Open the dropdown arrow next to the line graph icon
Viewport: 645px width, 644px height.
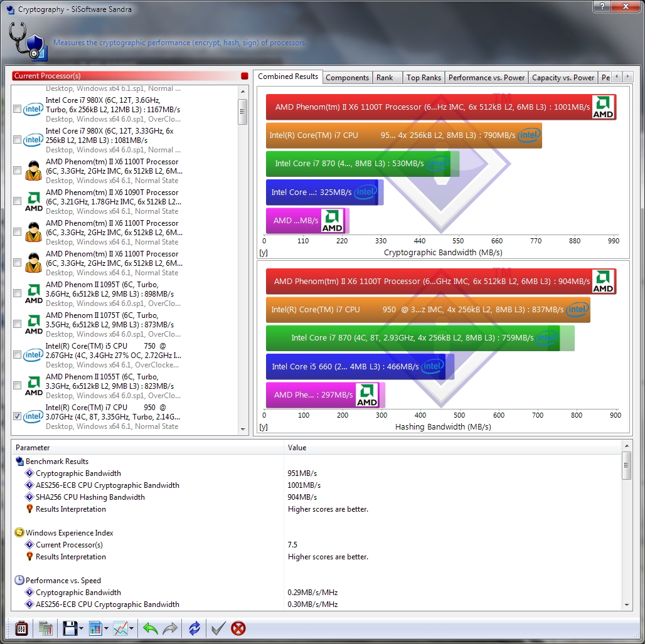[x=131, y=628]
